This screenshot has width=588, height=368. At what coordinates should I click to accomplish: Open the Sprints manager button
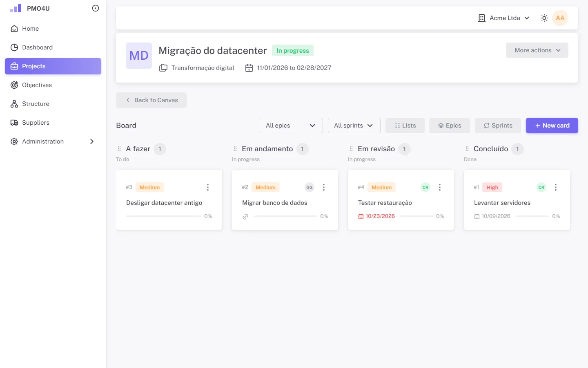pos(498,126)
